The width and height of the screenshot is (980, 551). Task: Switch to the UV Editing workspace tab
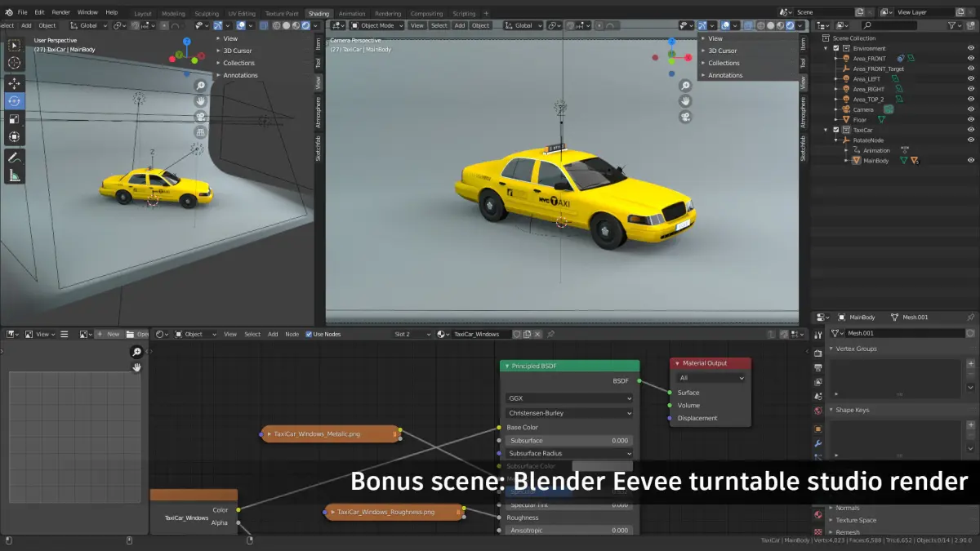pos(242,13)
